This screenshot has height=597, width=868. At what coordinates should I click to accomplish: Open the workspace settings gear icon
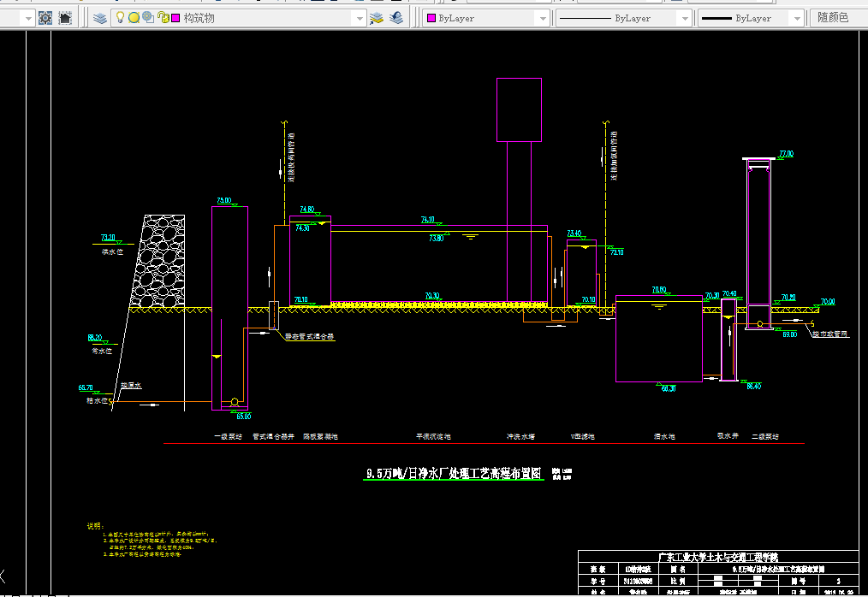[x=45, y=18]
